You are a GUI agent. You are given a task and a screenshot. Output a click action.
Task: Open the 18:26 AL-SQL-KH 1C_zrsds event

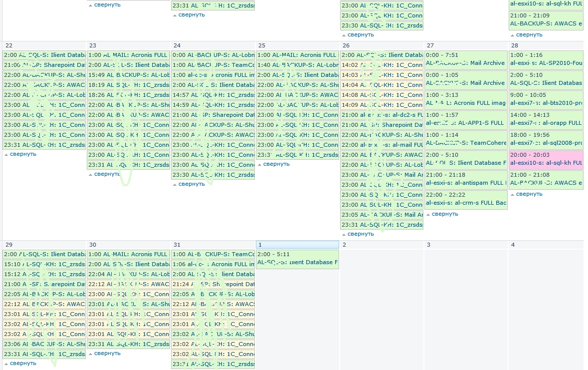[x=128, y=95]
